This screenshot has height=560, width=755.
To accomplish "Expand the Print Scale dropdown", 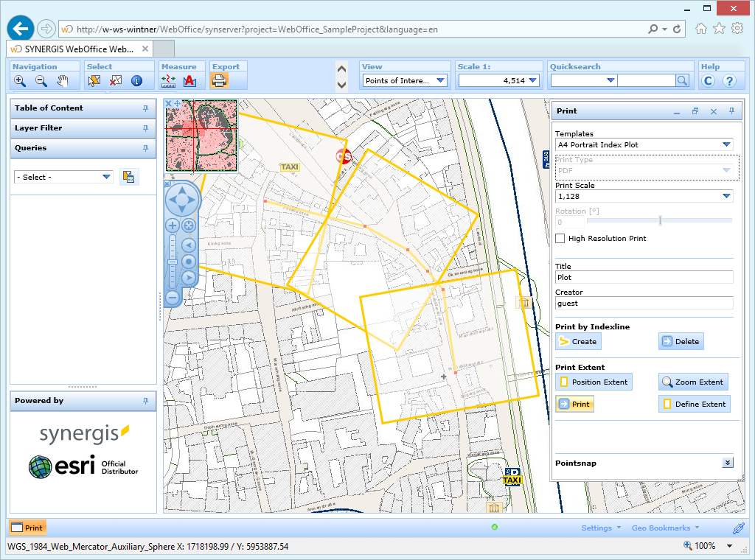I will 726,196.
